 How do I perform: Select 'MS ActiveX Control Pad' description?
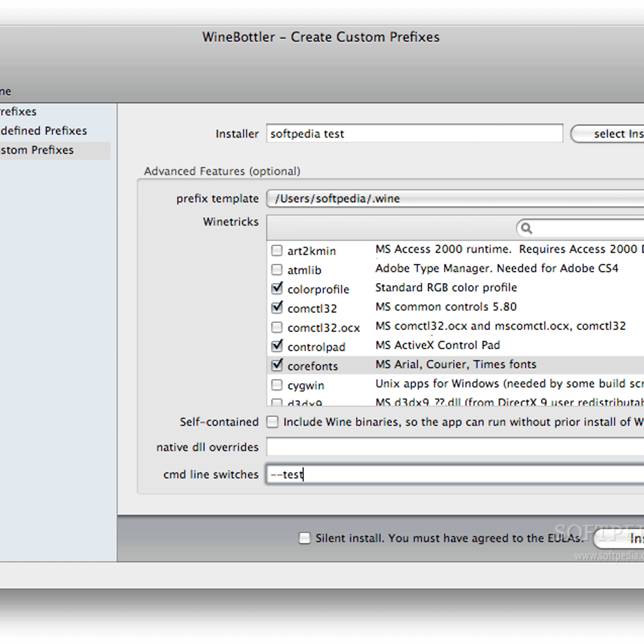tap(438, 345)
